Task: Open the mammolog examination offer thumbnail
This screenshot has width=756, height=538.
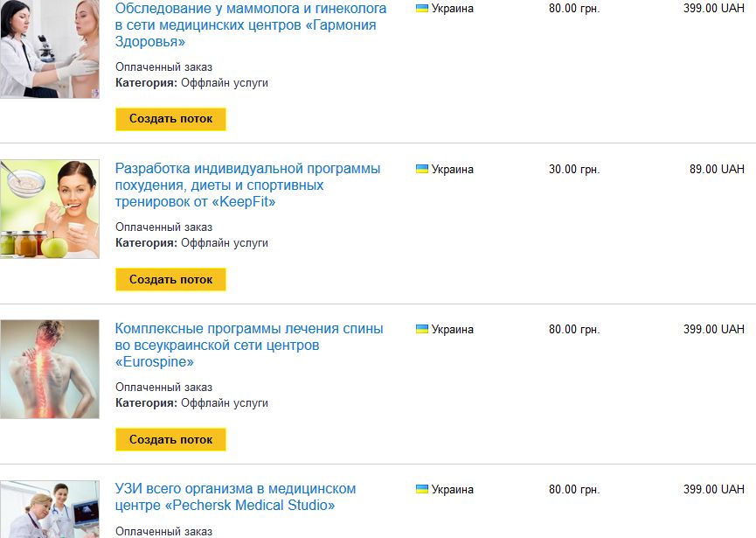Action: [50, 49]
